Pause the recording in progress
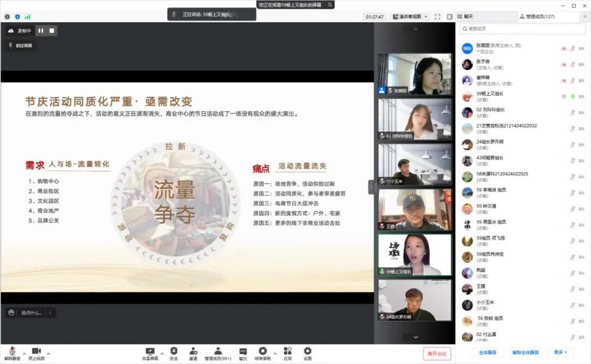Image resolution: width=591 pixels, height=364 pixels. pos(42,31)
